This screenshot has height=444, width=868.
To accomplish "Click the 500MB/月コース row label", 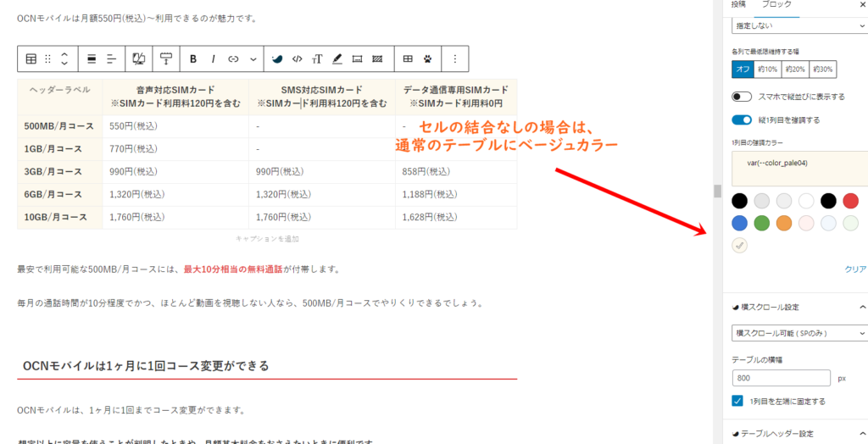I will coord(59,126).
